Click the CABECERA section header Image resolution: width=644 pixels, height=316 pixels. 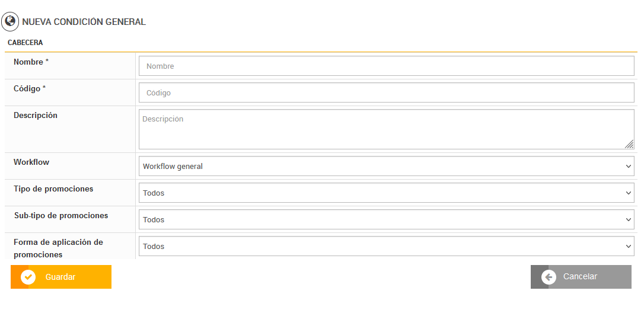(25, 43)
